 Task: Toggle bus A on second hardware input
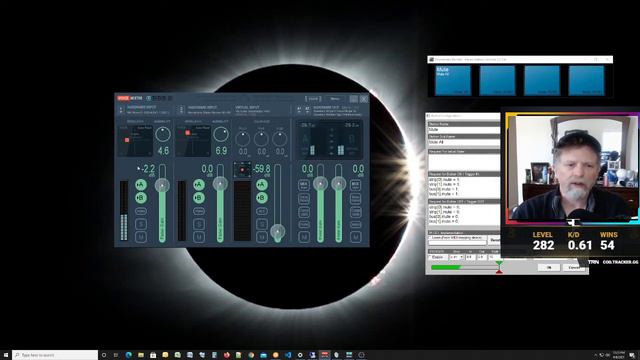[199, 185]
